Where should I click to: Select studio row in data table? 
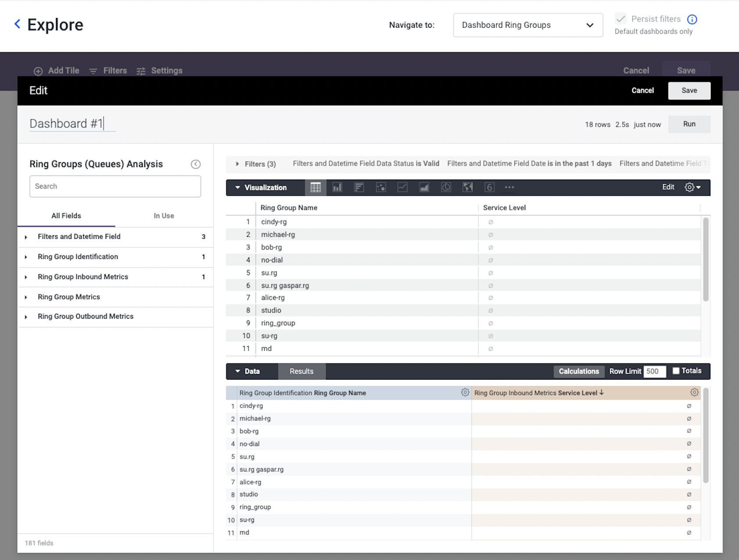463,495
